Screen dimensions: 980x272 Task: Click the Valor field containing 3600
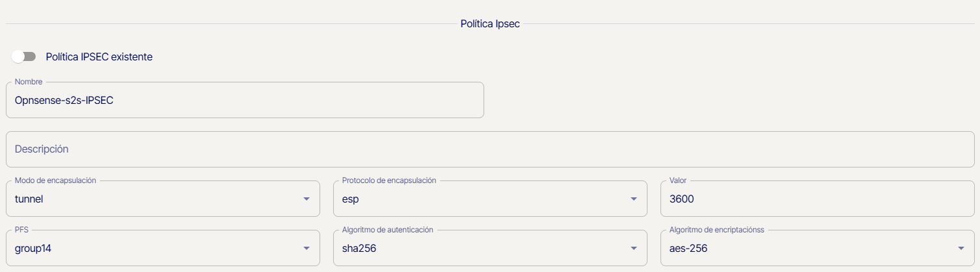pyautogui.click(x=817, y=199)
